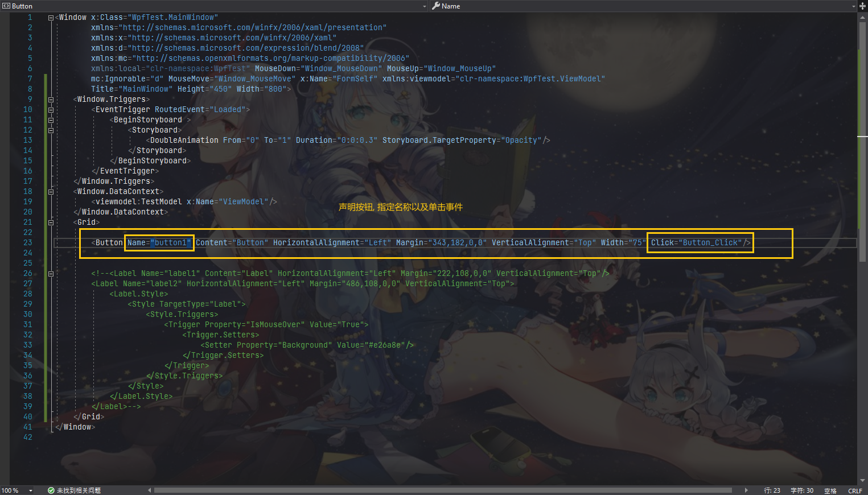Collapse the Window root element fold region

click(50, 17)
